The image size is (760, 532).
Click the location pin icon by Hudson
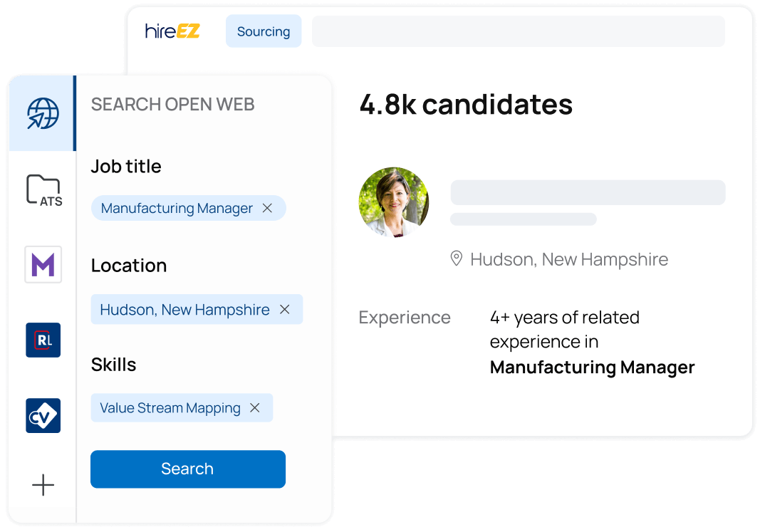point(457,259)
